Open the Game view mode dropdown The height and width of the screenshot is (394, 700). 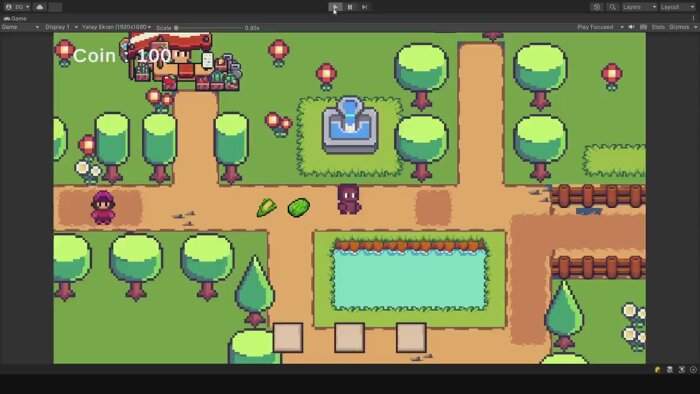pos(20,27)
